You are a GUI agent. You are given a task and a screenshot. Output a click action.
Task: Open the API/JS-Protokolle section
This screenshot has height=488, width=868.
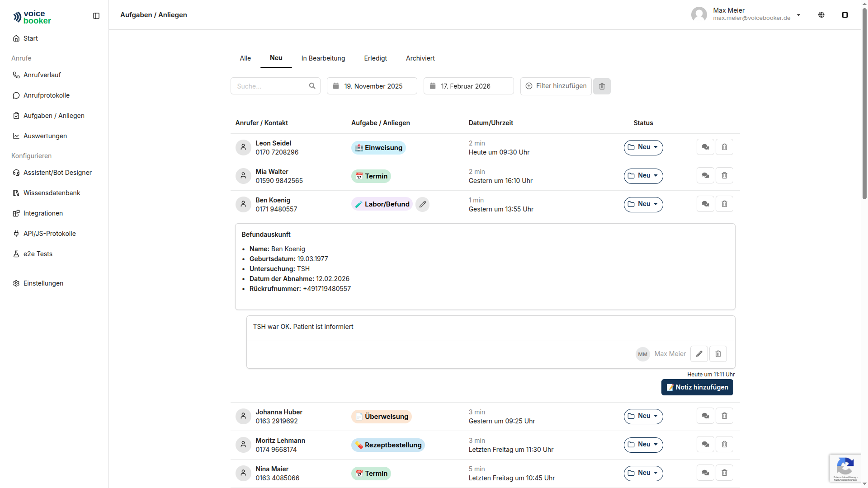(50, 234)
